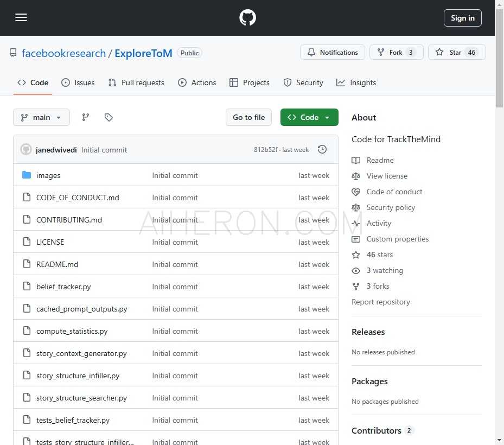The image size is (504, 445).
Task: Click the file icon beside compute_statistics.py
Action: pos(27,330)
